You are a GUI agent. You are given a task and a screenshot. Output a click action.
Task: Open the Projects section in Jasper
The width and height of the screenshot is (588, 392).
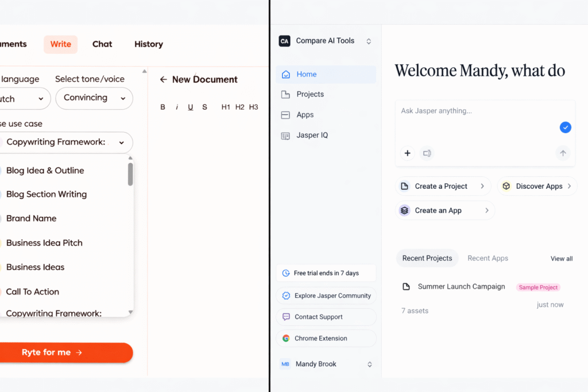pyautogui.click(x=312, y=94)
